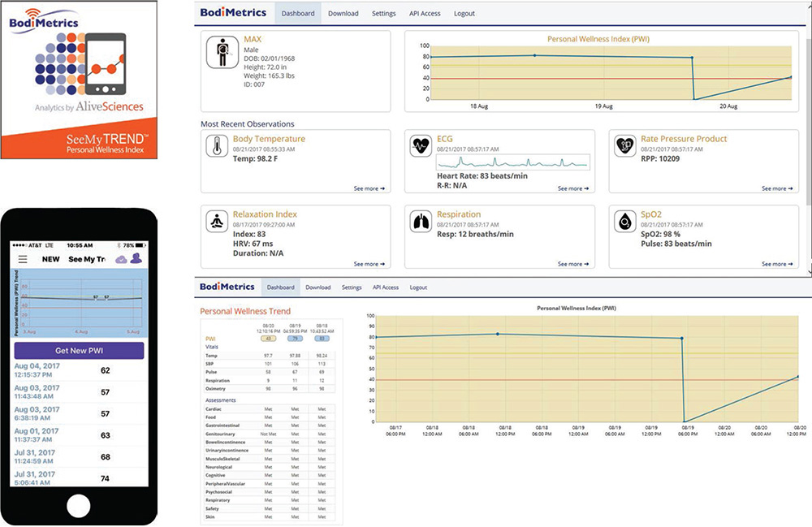Screen dimensions: 812x527
Task: Click the Body Temperature thermometer icon
Action: (x=217, y=146)
